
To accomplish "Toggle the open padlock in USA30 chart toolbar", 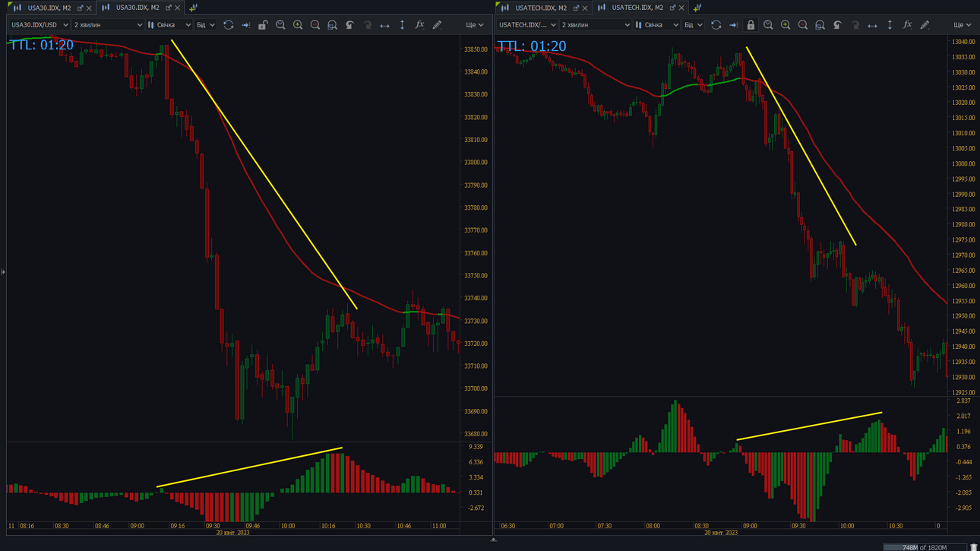I will point(263,25).
